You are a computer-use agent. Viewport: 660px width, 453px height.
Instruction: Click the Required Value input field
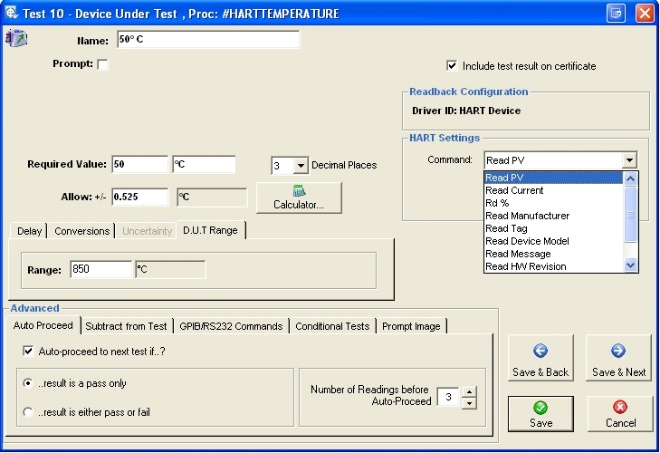pyautogui.click(x=139, y=164)
